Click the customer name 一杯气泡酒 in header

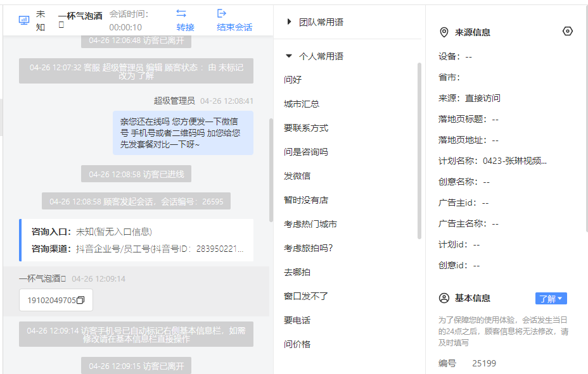(x=80, y=16)
